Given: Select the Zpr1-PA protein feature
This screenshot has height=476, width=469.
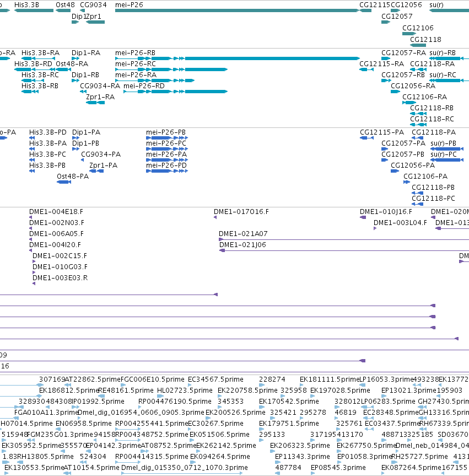Looking at the screenshot, I should click(96, 171).
